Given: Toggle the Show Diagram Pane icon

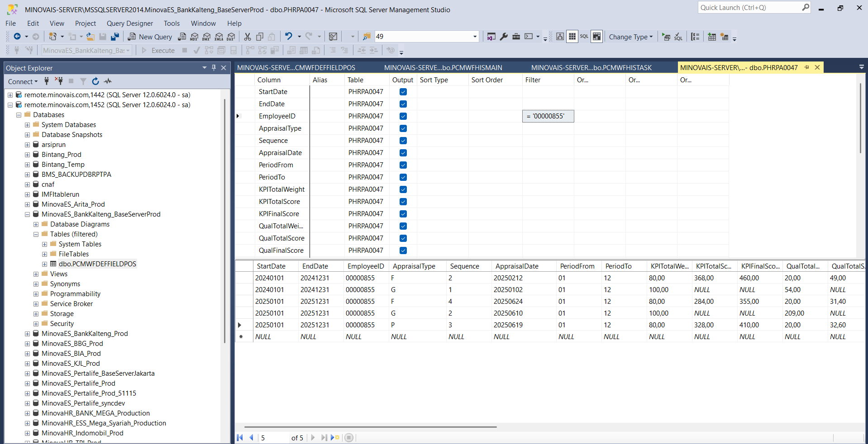Looking at the screenshot, I should click(560, 37).
